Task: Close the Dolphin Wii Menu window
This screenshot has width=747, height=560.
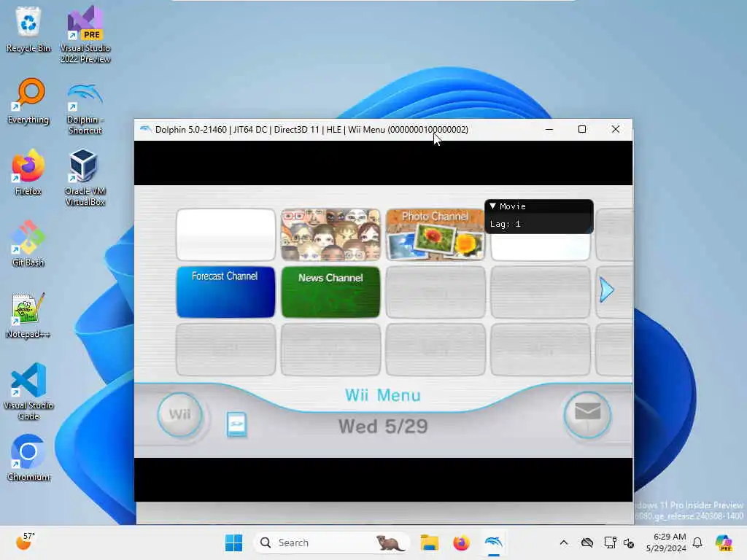Action: 616,129
